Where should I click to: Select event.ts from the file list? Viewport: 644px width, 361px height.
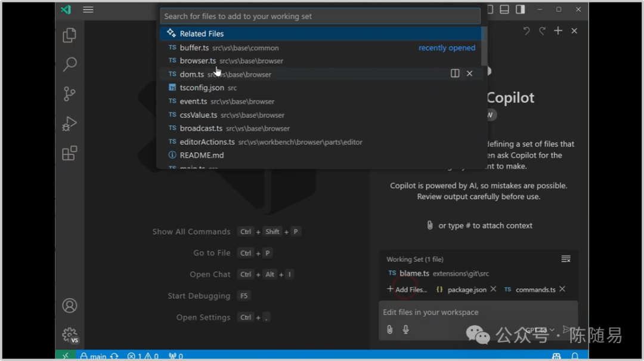(x=320, y=101)
